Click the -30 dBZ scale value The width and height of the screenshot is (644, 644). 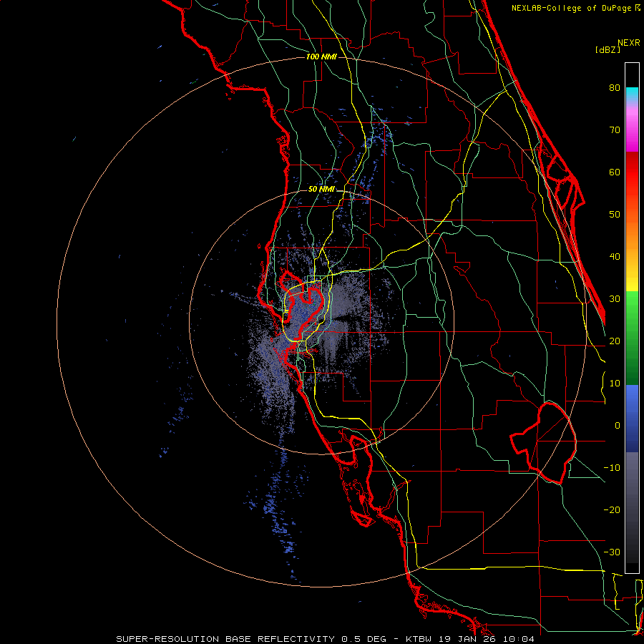(x=612, y=552)
